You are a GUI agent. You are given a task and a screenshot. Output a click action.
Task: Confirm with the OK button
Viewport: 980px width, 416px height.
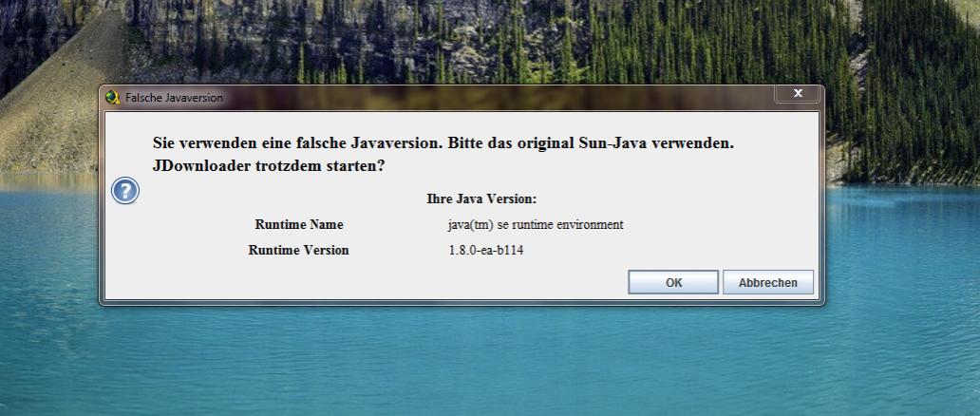(673, 282)
